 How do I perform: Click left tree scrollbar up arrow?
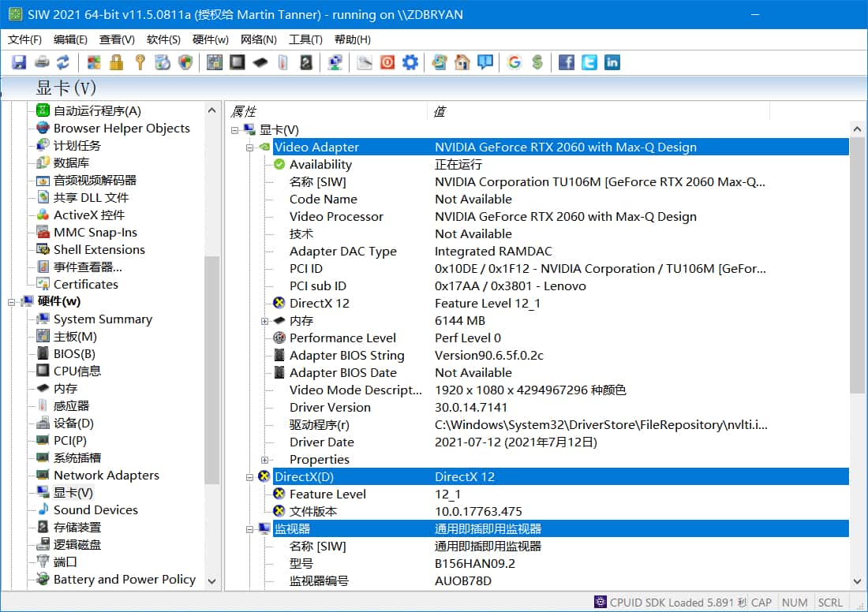coord(211,110)
